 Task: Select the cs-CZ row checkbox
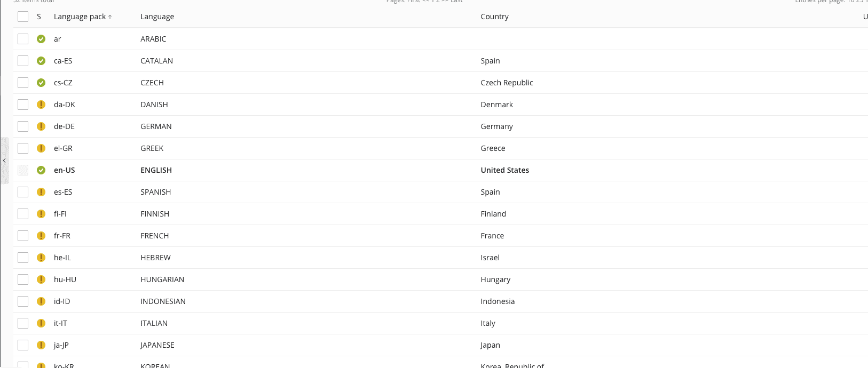click(23, 83)
